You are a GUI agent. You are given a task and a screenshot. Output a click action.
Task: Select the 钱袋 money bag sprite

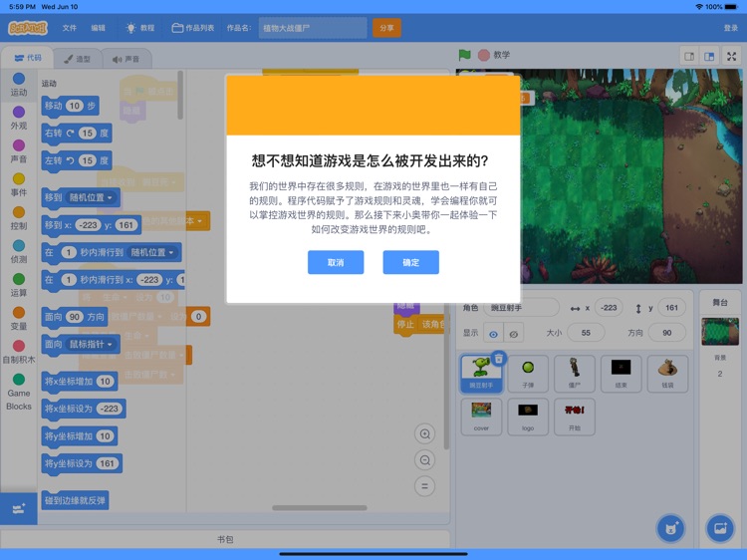pos(667,374)
